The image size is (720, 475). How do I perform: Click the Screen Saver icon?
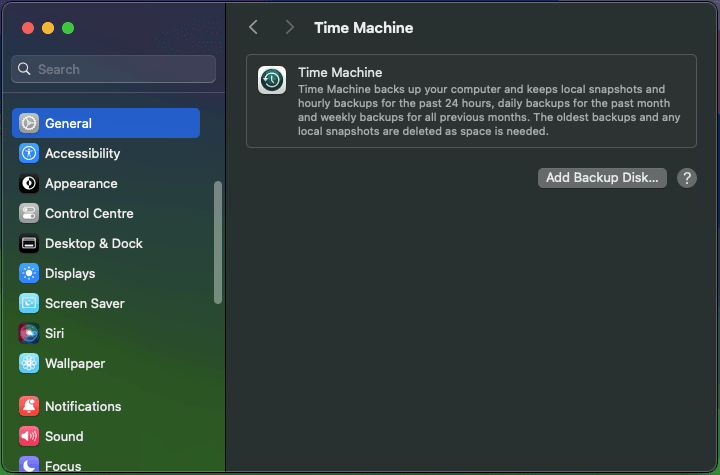point(29,303)
